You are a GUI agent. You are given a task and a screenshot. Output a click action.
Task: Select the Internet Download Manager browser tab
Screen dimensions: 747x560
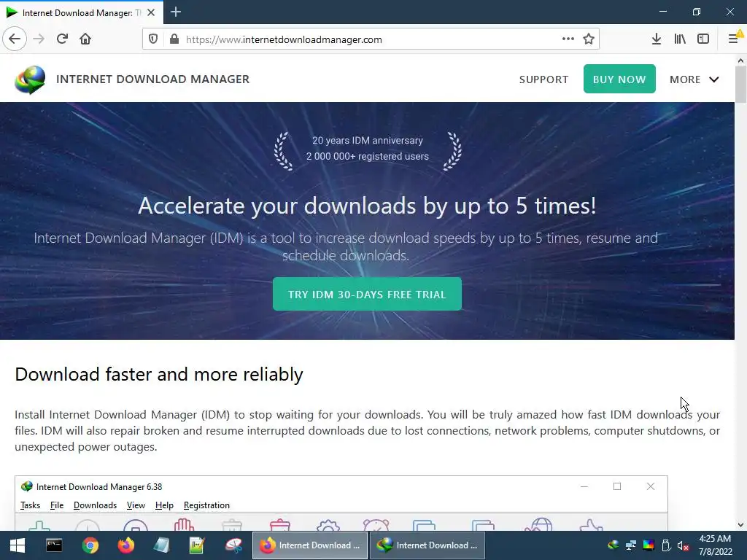[x=82, y=12]
